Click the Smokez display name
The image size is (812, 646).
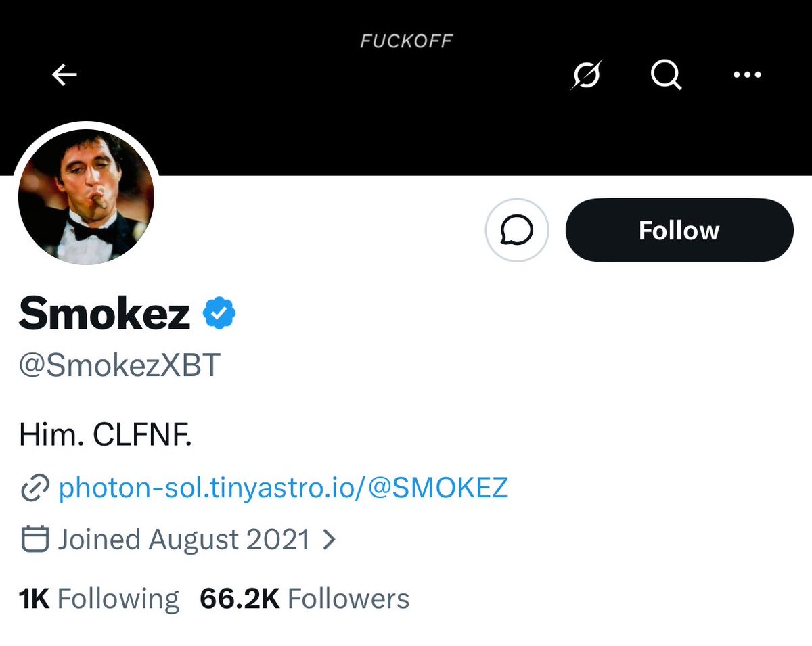tap(105, 315)
